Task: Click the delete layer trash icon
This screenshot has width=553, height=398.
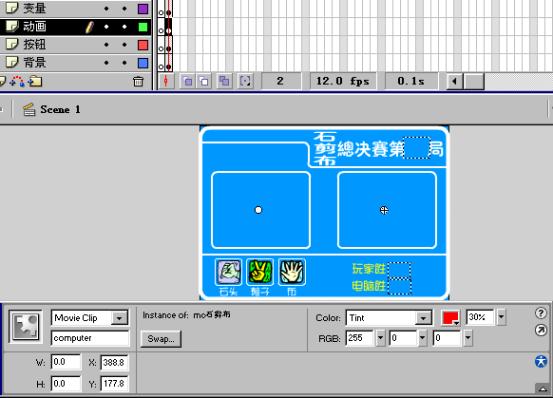Action: click(x=138, y=81)
